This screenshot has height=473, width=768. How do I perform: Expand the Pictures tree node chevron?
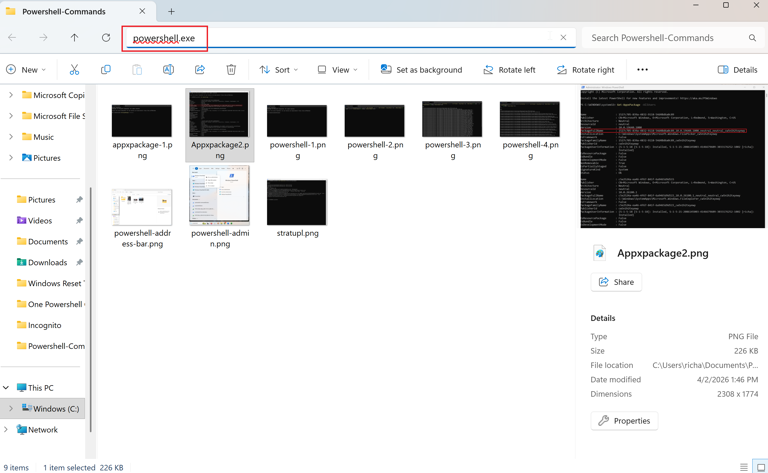[x=11, y=158]
